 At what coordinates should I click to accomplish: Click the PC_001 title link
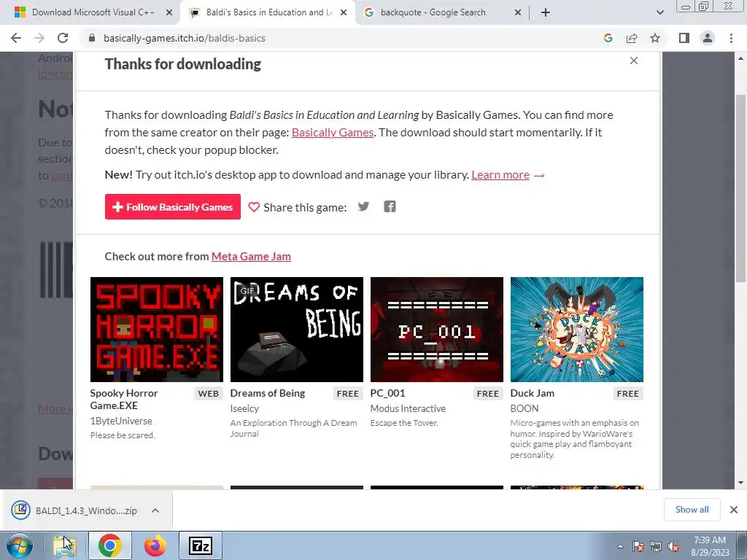tap(388, 393)
